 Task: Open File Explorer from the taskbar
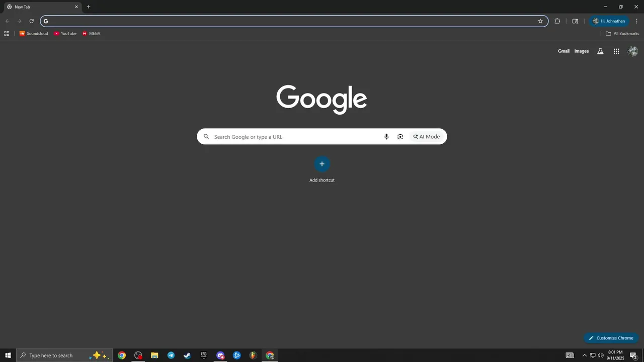click(154, 355)
